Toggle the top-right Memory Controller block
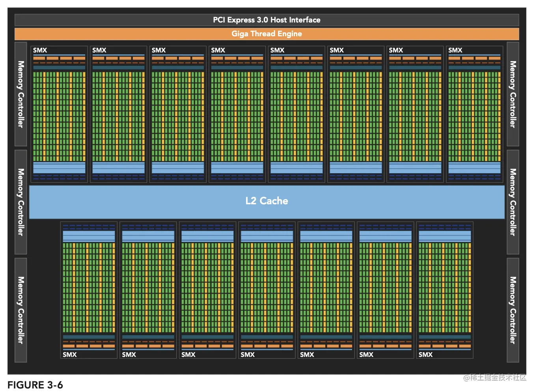 tap(513, 95)
